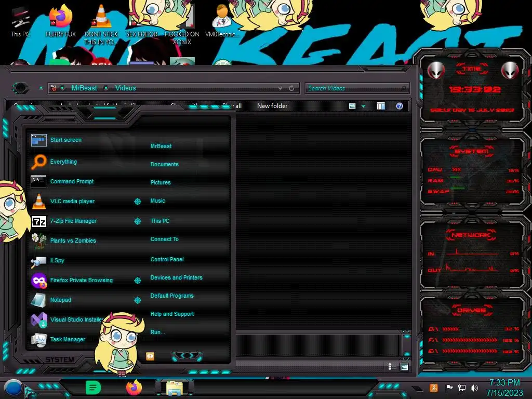Open Explorer view options dropdown arrow

click(x=363, y=107)
